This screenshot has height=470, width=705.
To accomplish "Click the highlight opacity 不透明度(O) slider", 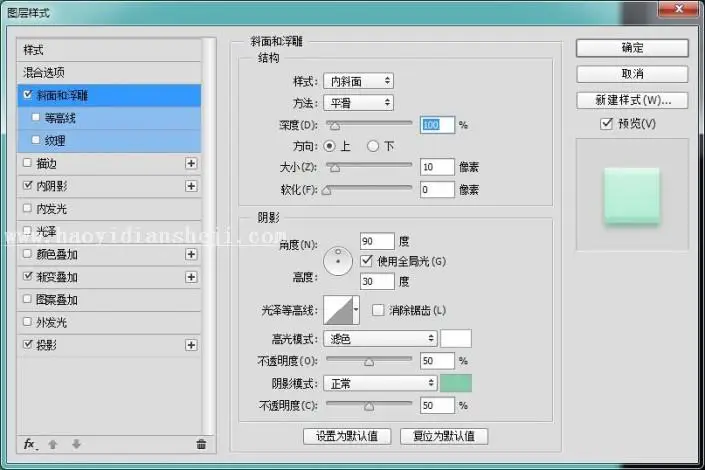I will [x=369, y=360].
